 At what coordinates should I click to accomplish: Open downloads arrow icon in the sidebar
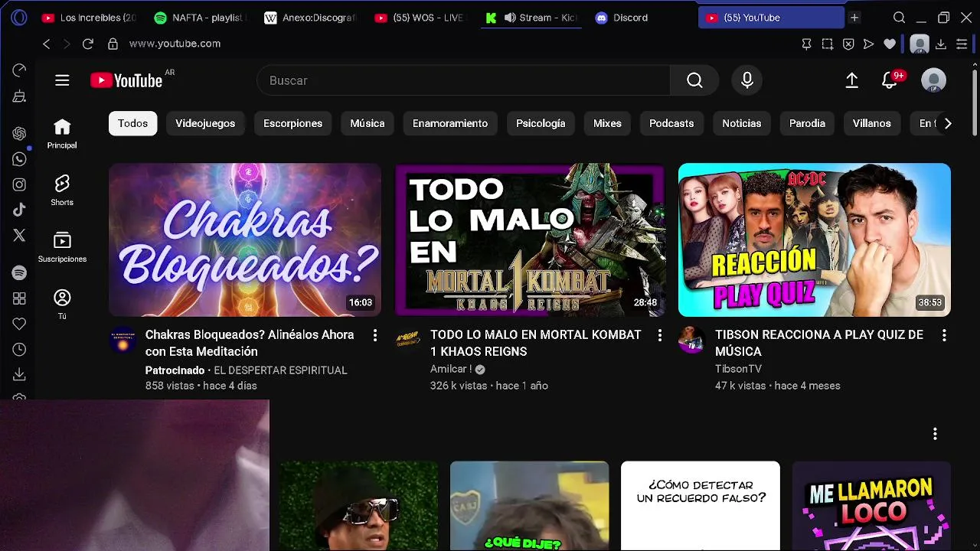19,374
